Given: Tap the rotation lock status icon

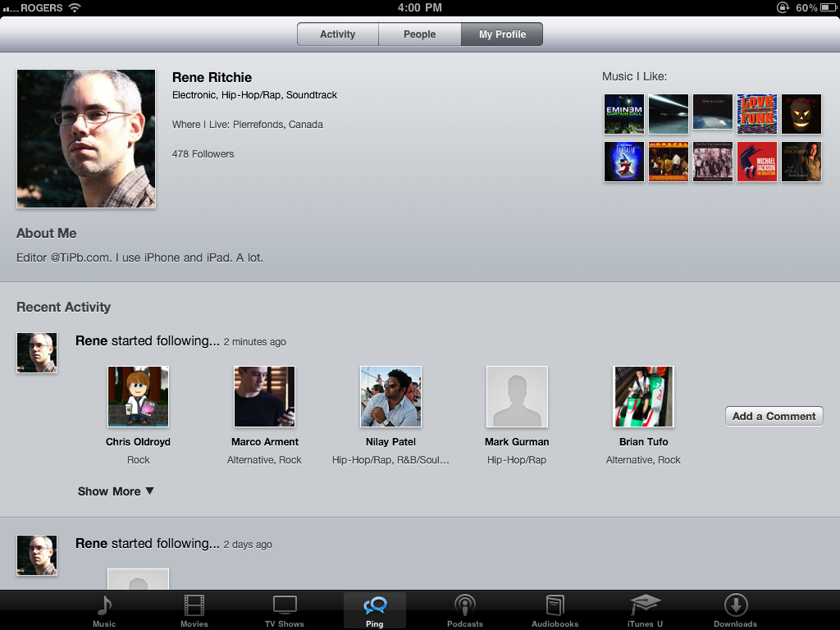Looking at the screenshot, I should [783, 7].
